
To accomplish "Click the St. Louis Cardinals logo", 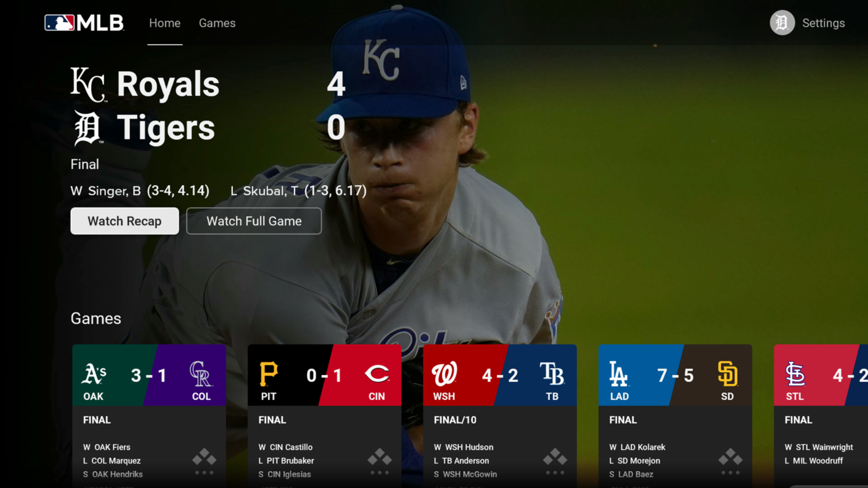I will click(795, 374).
